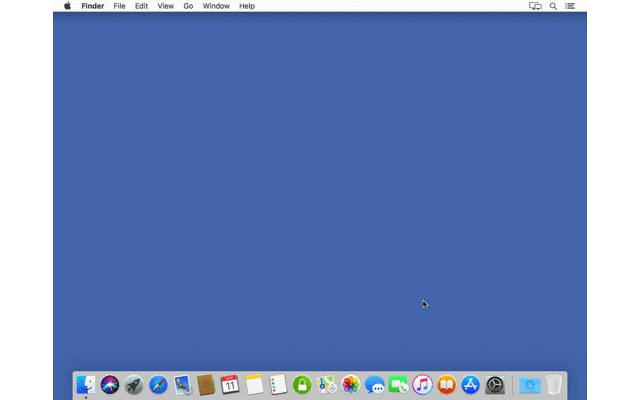The height and width of the screenshot is (400, 640).
Task: Open the Help menu
Action: [247, 6]
